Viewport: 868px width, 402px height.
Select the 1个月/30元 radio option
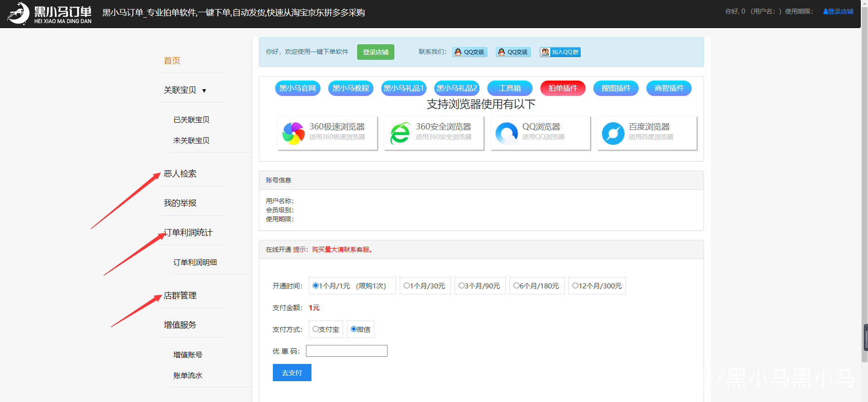(x=407, y=286)
